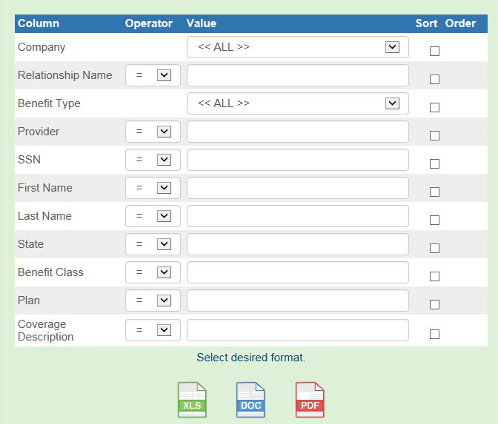
Task: Export report as XLS file
Action: pyautogui.click(x=192, y=400)
